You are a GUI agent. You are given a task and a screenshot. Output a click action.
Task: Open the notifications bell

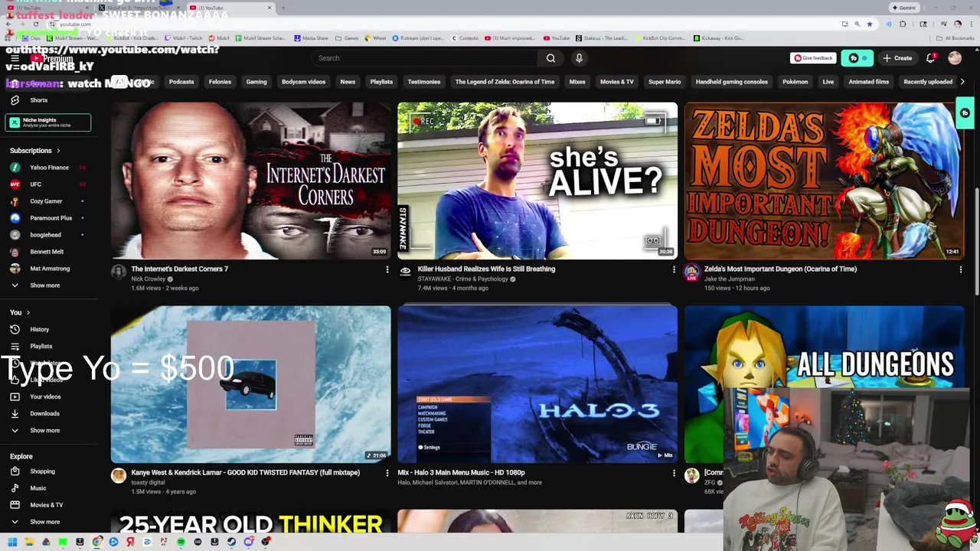click(930, 58)
